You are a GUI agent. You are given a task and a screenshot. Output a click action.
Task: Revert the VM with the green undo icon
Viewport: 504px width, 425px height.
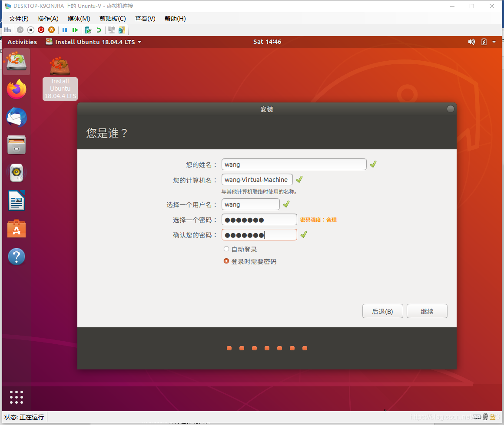(99, 30)
